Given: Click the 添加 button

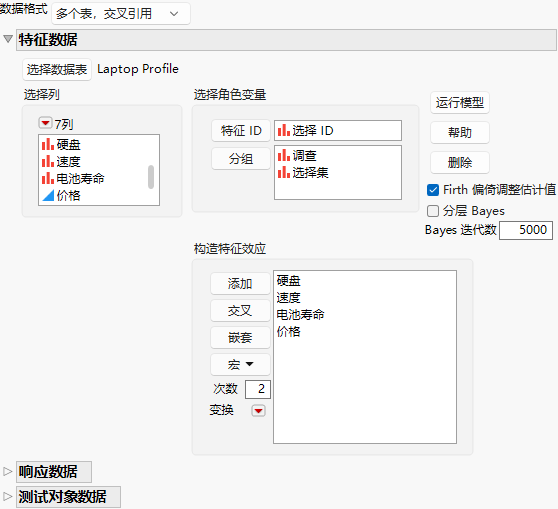Looking at the screenshot, I should (x=240, y=284).
